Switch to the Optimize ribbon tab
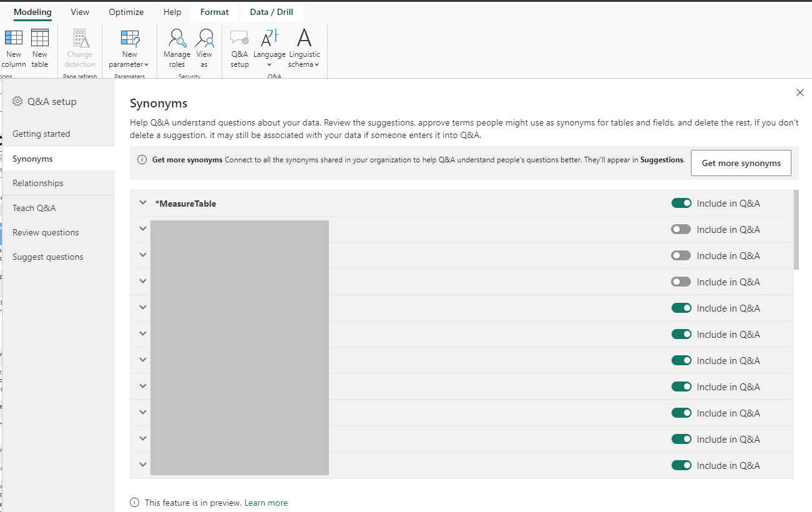Image resolution: width=812 pixels, height=512 pixels. point(126,11)
